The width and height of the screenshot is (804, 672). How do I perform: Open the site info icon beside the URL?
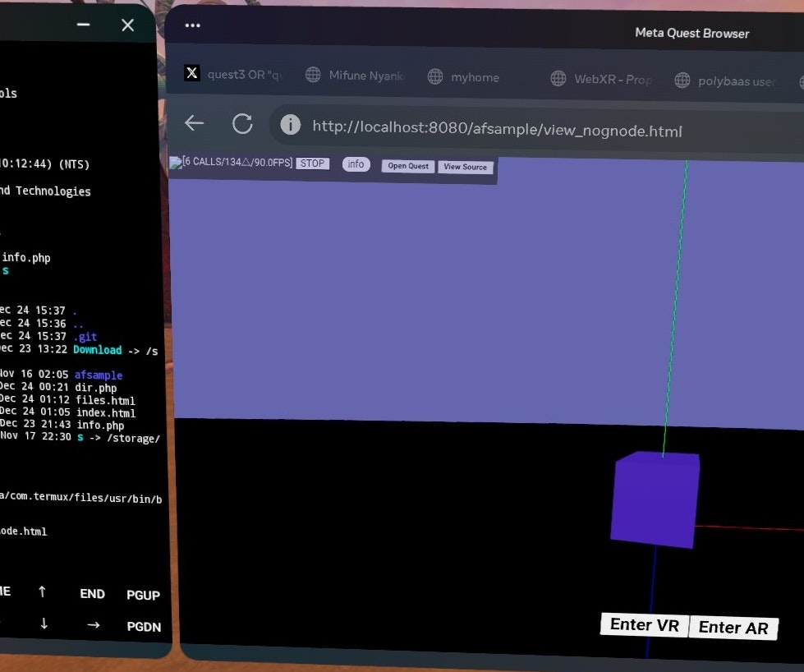click(290, 125)
